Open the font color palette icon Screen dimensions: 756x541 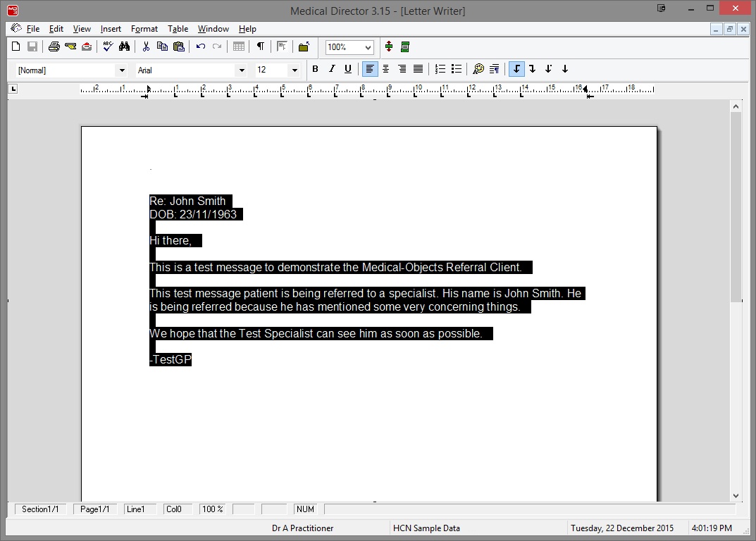click(x=478, y=70)
